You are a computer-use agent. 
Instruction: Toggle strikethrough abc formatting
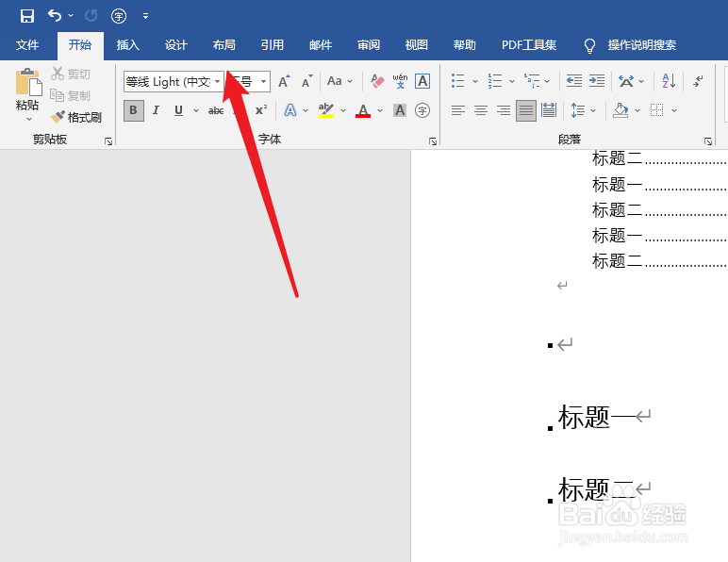pyautogui.click(x=216, y=110)
